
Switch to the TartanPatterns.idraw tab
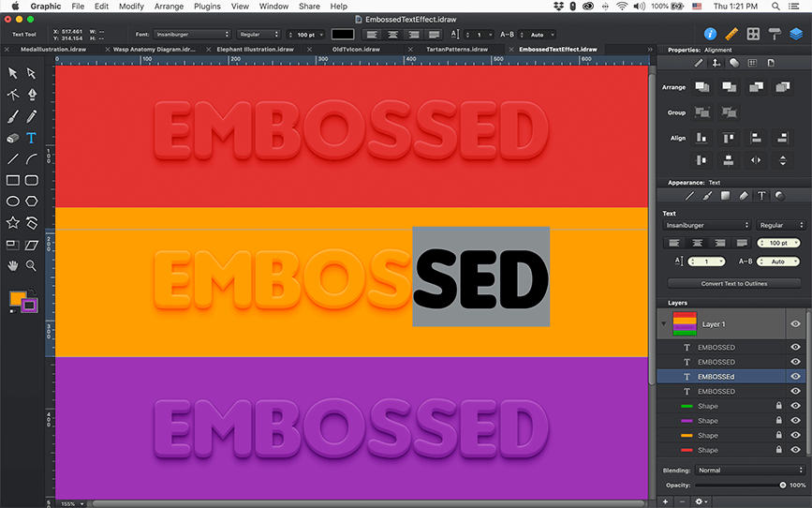click(x=457, y=50)
